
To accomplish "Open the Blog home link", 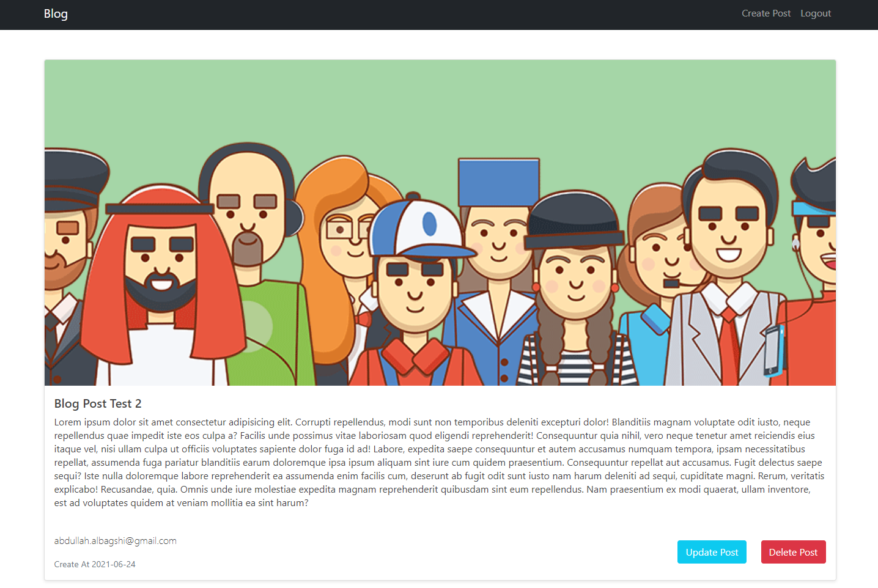I will tap(56, 13).
